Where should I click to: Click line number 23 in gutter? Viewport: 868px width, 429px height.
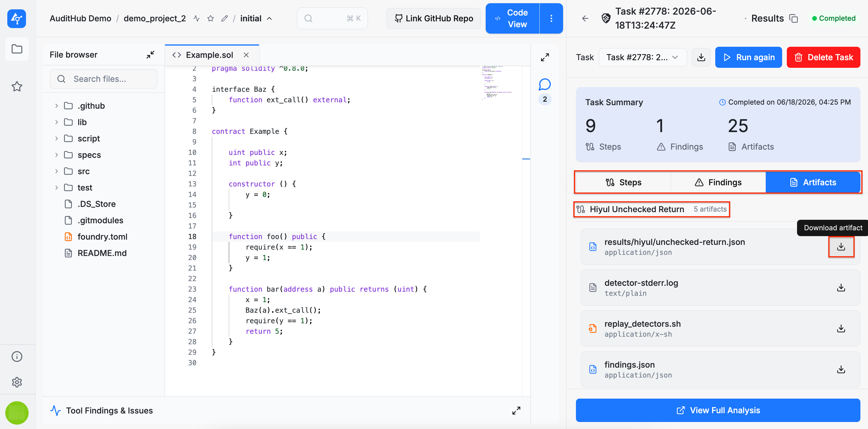192,289
